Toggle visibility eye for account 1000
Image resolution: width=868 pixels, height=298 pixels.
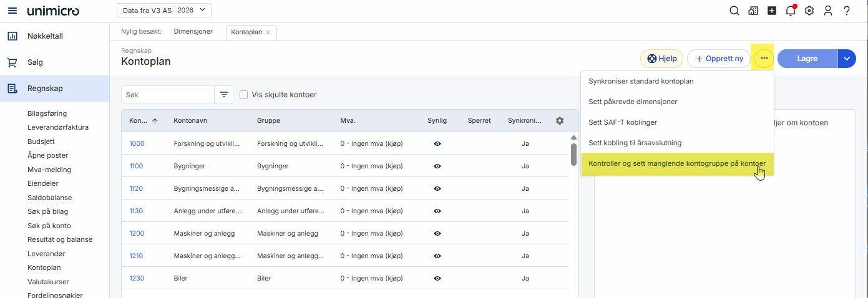pos(437,143)
